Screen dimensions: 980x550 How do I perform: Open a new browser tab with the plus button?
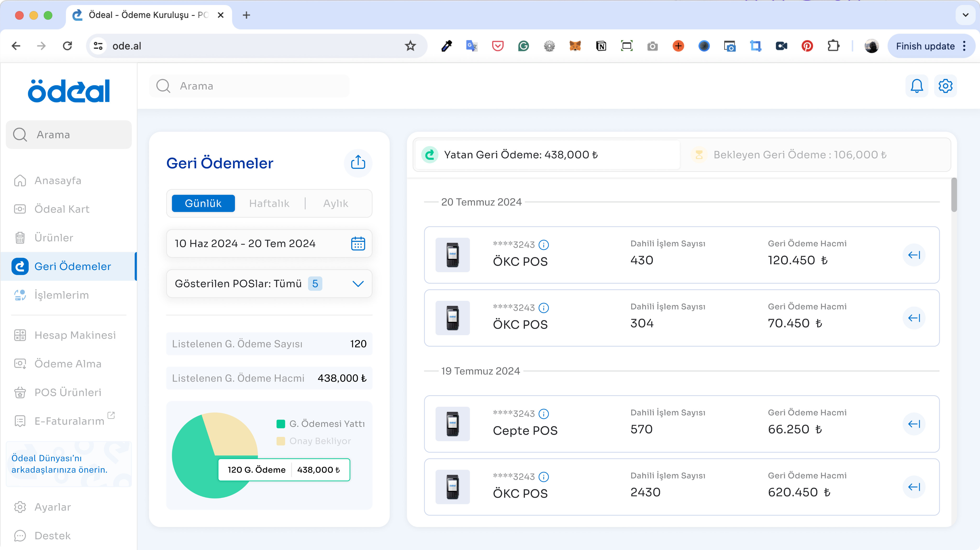click(x=246, y=15)
